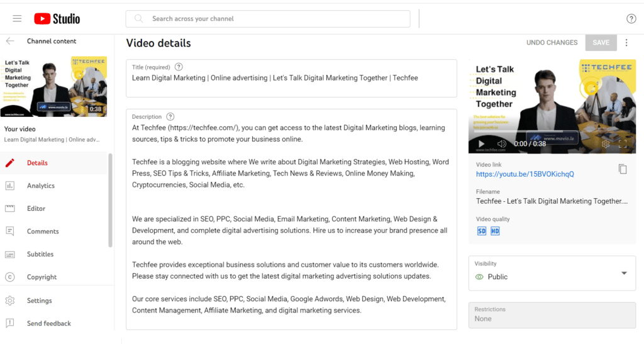Mute the preview video volume

(x=501, y=143)
